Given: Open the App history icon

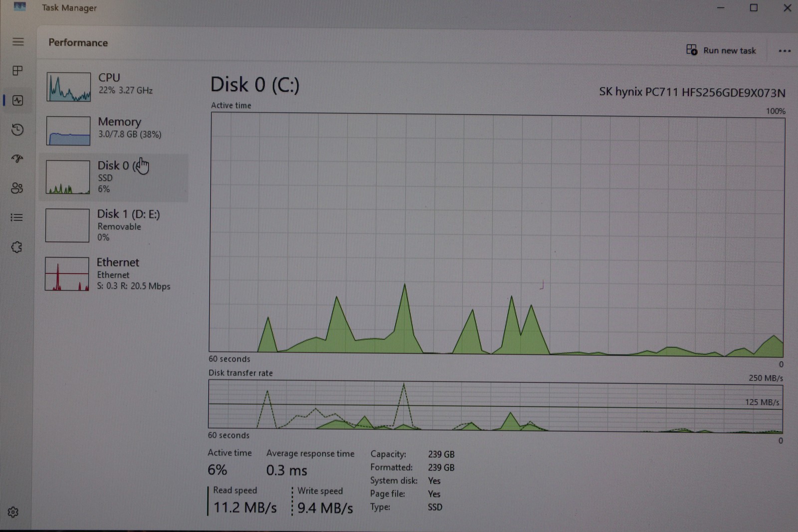Looking at the screenshot, I should (17, 130).
